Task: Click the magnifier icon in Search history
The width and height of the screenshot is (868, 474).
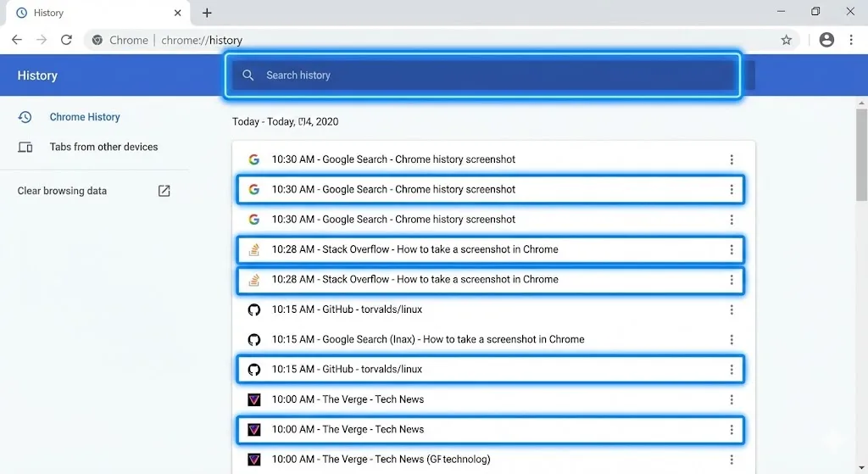Action: 248,75
